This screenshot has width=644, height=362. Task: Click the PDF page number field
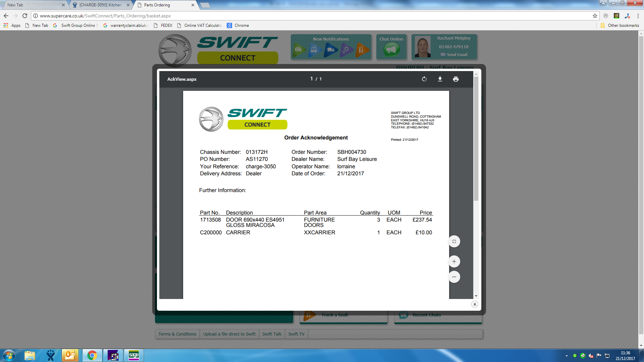coord(311,79)
